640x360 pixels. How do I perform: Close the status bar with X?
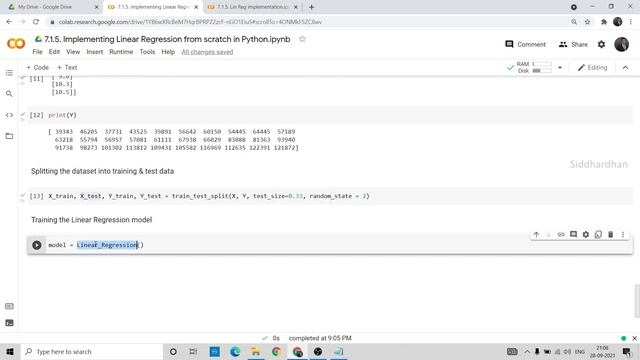point(634,338)
